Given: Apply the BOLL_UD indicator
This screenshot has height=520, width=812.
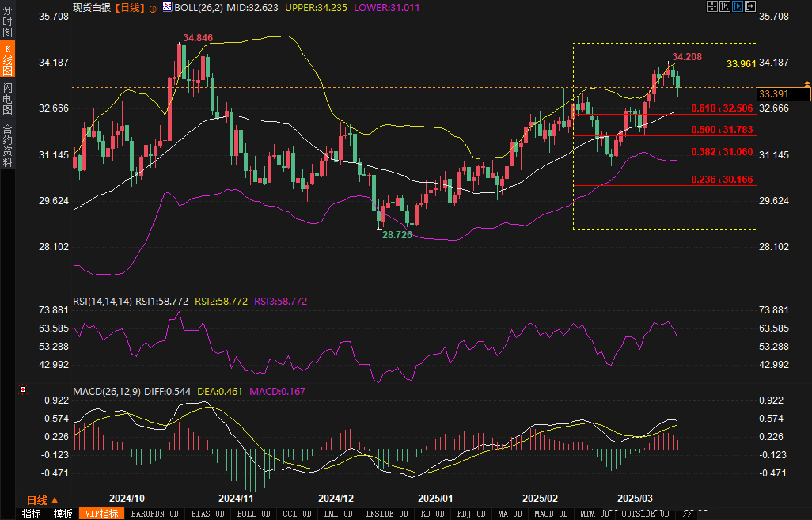Looking at the screenshot, I should pos(253,514).
